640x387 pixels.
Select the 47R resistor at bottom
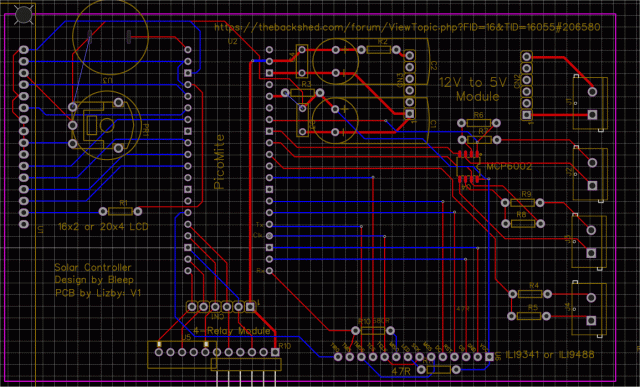pyautogui.click(x=439, y=369)
